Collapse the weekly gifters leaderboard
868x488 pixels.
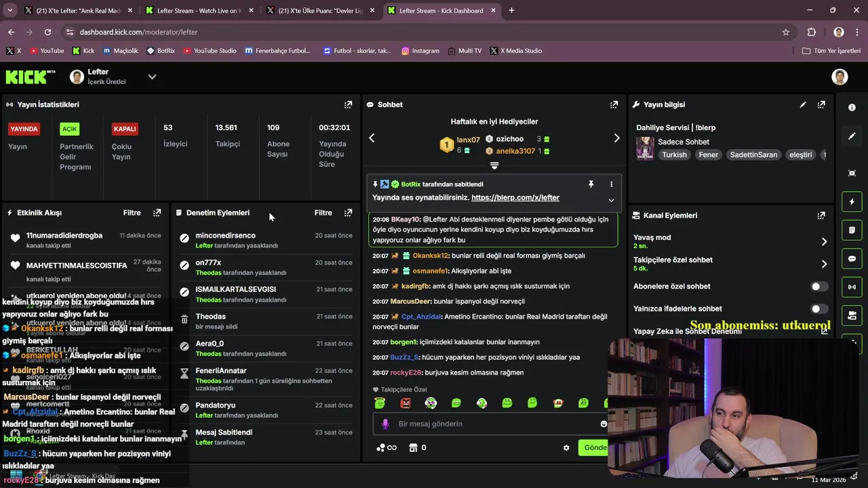(x=494, y=166)
